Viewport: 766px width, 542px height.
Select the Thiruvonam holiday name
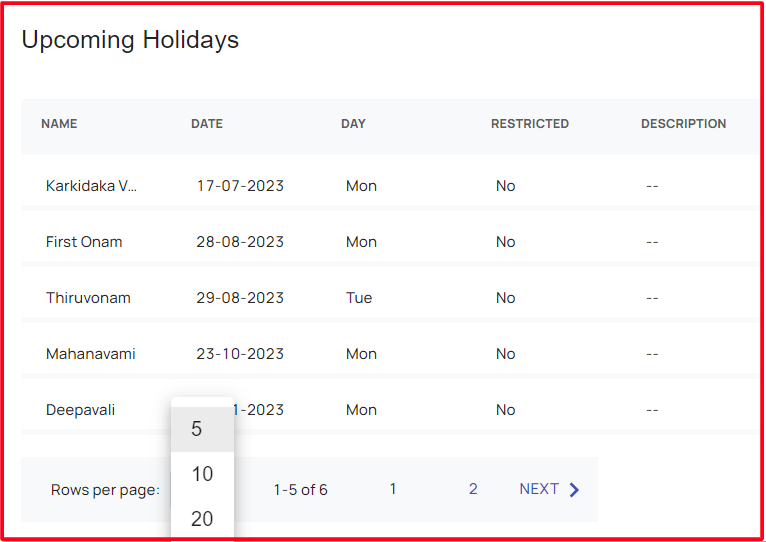click(88, 298)
